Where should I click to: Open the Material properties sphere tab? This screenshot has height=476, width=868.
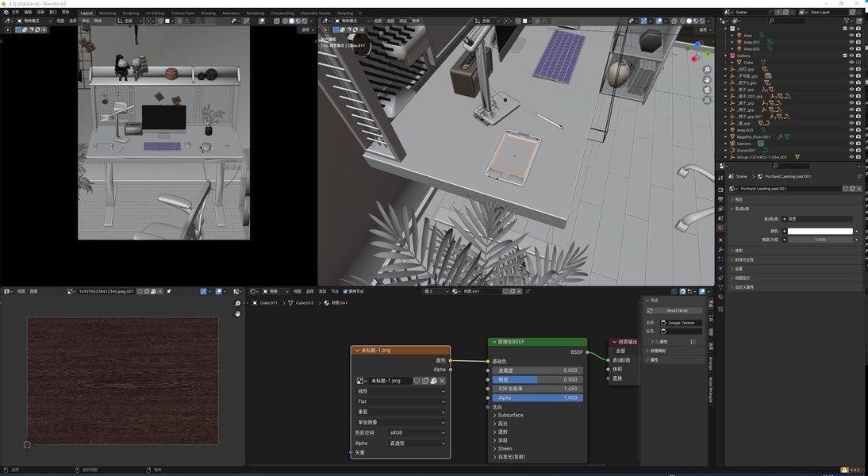tap(720, 297)
